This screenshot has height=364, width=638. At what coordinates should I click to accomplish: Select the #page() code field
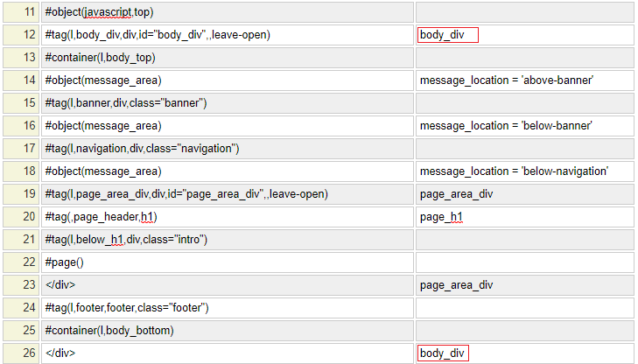pyautogui.click(x=226, y=262)
